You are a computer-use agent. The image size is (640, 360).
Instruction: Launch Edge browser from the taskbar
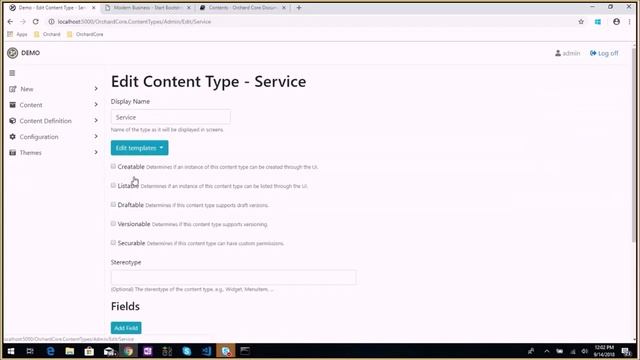[x=50, y=351]
